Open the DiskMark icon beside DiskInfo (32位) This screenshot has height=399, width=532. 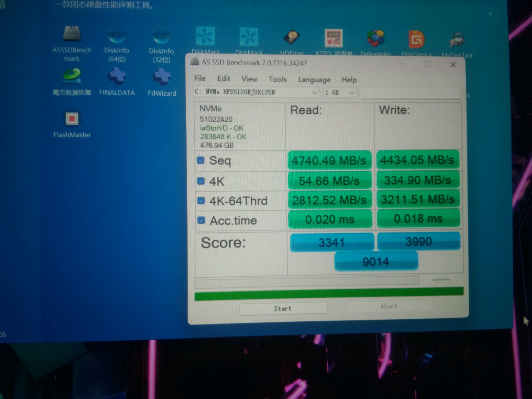click(x=205, y=37)
